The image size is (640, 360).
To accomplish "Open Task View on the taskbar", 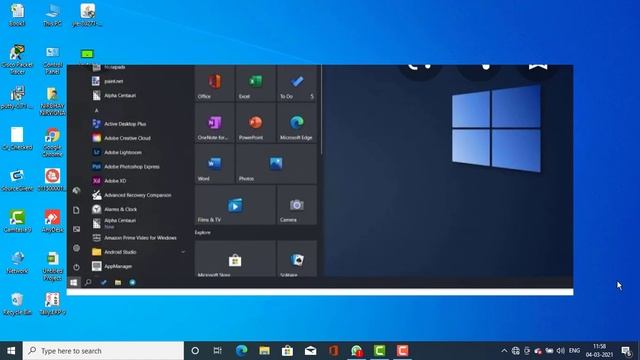I will pyautogui.click(x=218, y=351).
